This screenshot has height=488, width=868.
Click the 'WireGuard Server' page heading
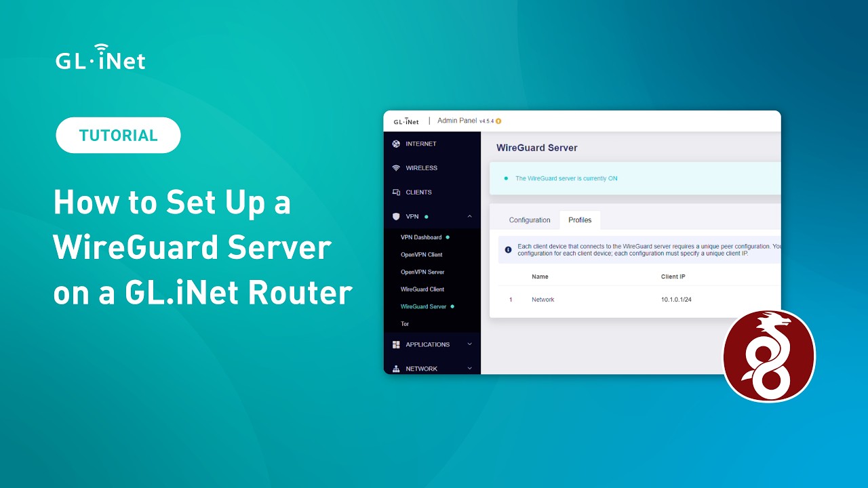(537, 148)
